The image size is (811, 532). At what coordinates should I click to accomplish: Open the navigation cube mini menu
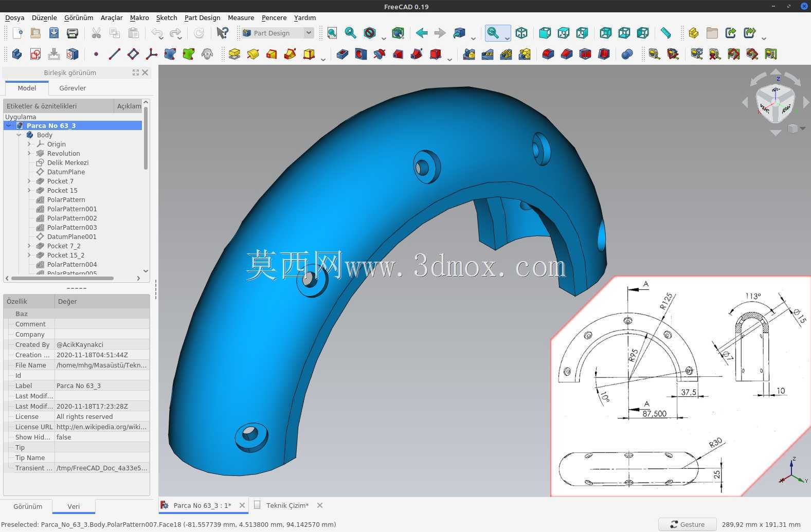796,128
